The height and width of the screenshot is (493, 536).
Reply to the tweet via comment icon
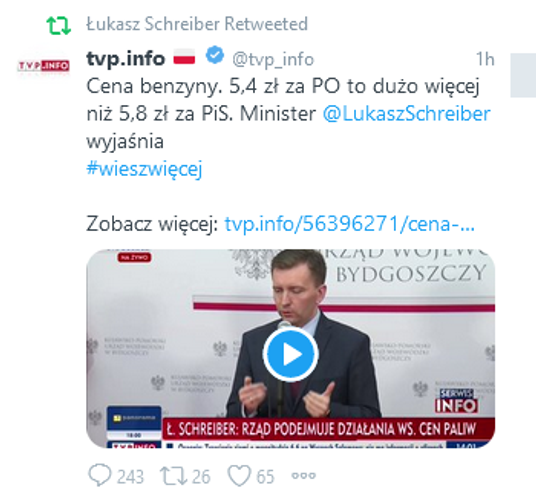point(99,475)
